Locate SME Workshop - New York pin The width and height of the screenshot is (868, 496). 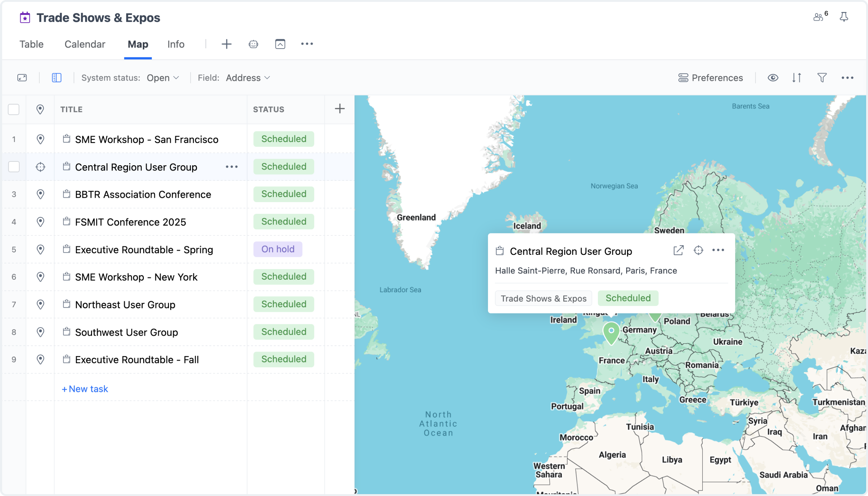[40, 277]
